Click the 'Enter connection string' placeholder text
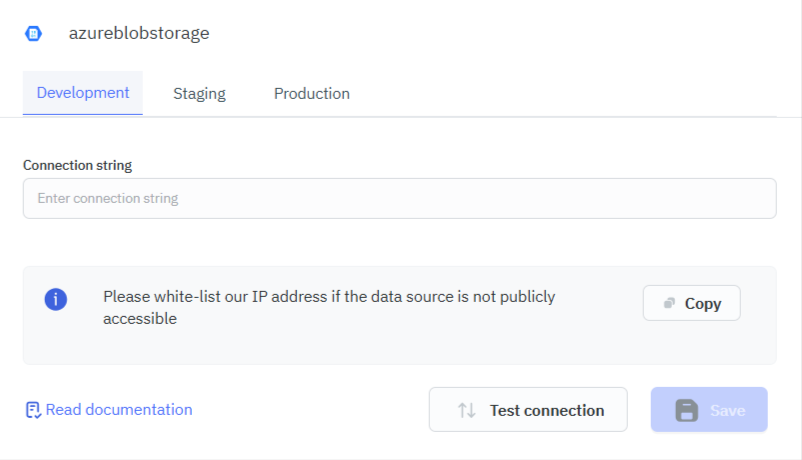Screen dimensions: 802x460 point(108,198)
